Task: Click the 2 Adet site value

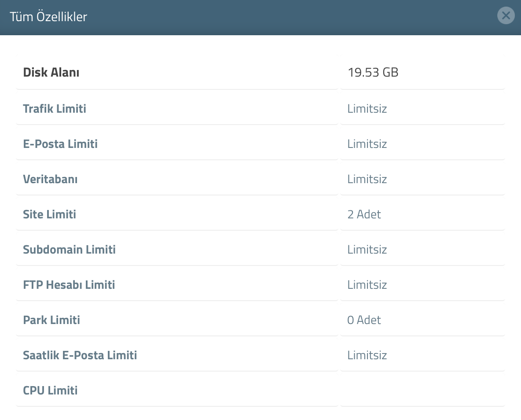Action: click(364, 214)
